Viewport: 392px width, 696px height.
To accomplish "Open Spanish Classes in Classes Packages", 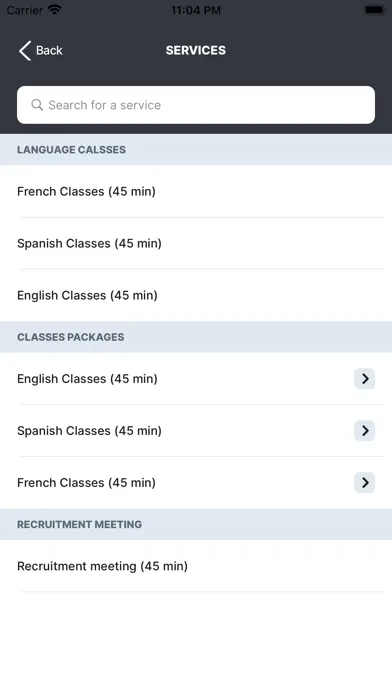I will pos(196,431).
